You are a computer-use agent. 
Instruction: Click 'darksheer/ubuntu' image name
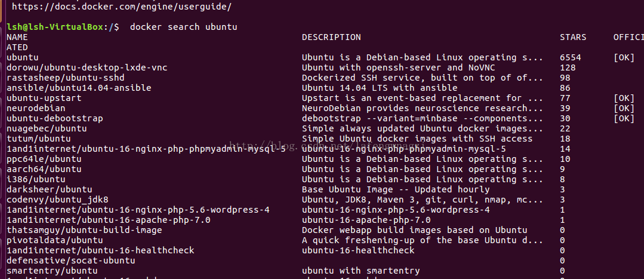(x=50, y=189)
